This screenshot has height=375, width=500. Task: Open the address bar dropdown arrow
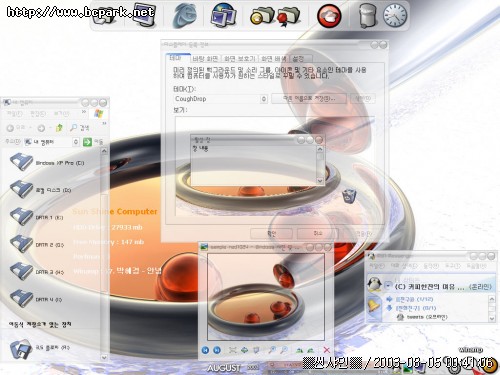click(76, 142)
